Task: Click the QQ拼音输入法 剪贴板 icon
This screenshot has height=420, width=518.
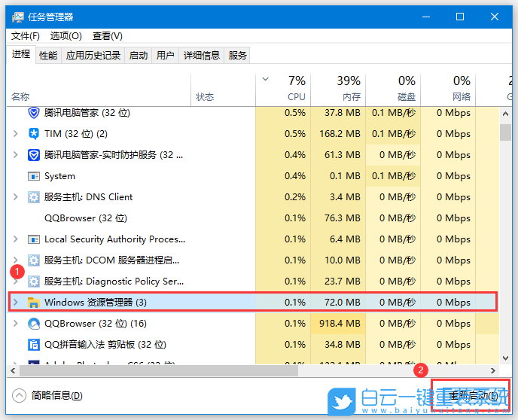Action: tap(33, 345)
